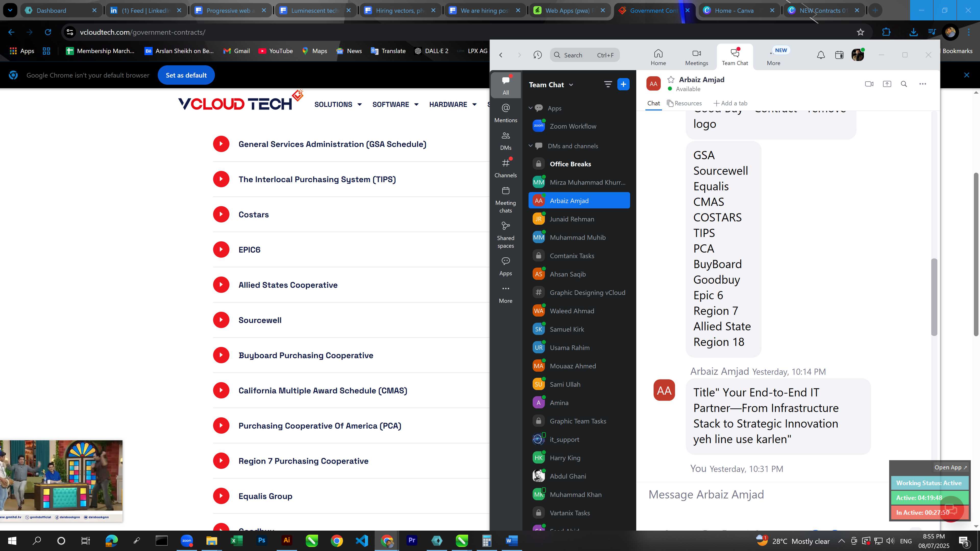Select the Chat tab in the conversation
This screenshot has width=980, height=551.
click(x=654, y=103)
